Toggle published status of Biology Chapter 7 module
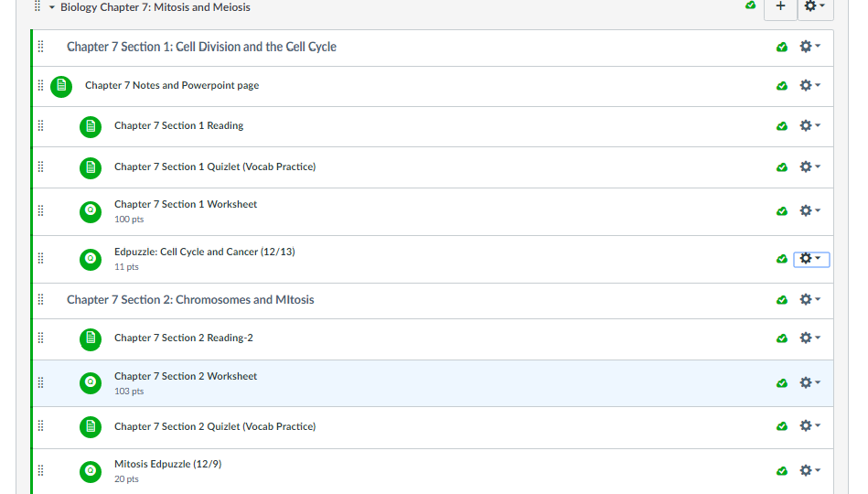 pos(751,5)
